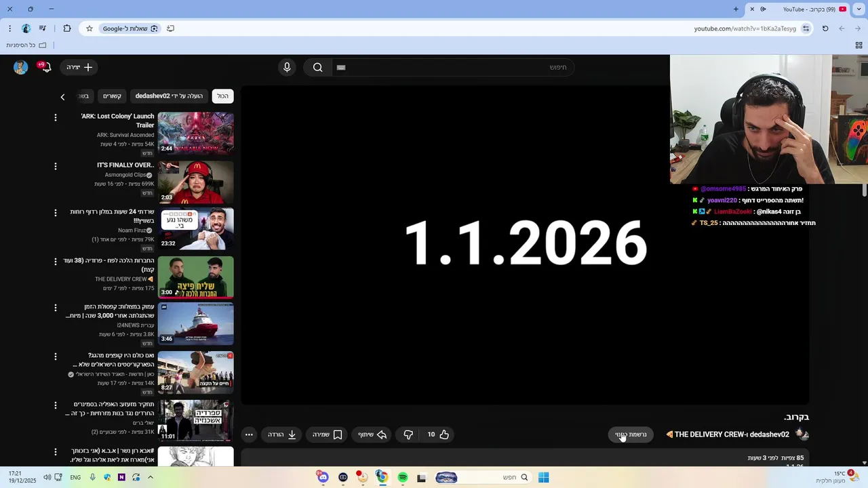Open the OneNote tray icon
Image resolution: width=868 pixels, height=488 pixels.
click(x=121, y=477)
